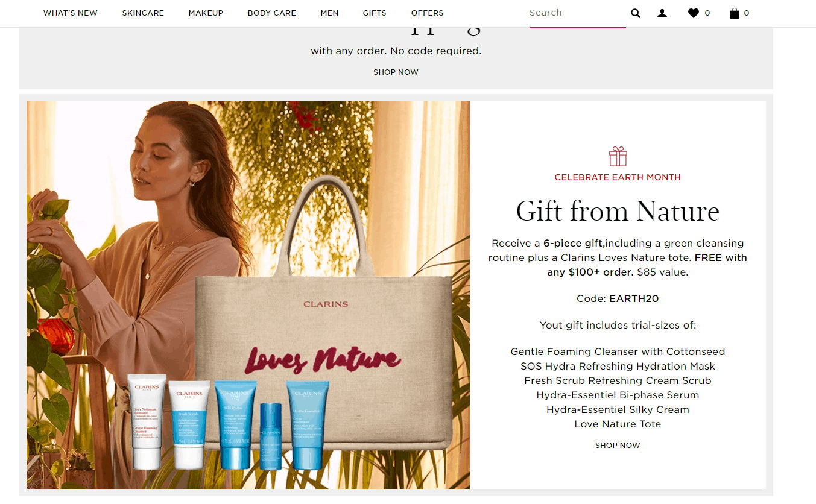Click Shop Now under the shipping banner
The height and width of the screenshot is (504, 816).
[x=396, y=72]
